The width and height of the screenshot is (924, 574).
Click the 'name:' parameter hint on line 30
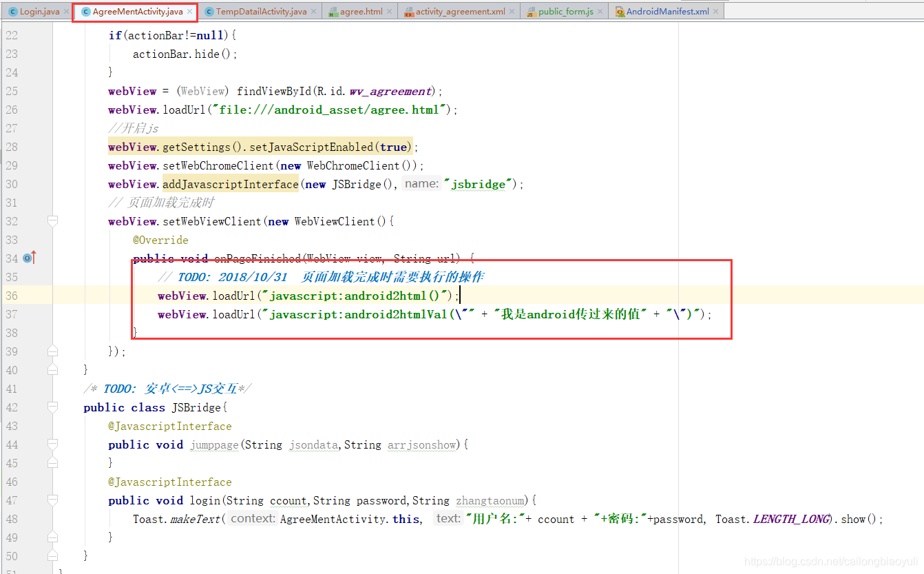pyautogui.click(x=421, y=183)
